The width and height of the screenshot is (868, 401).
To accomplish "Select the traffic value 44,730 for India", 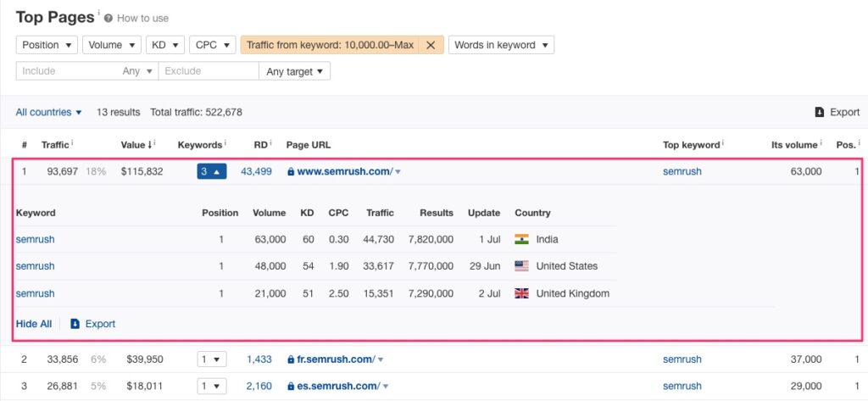I will pyautogui.click(x=379, y=239).
